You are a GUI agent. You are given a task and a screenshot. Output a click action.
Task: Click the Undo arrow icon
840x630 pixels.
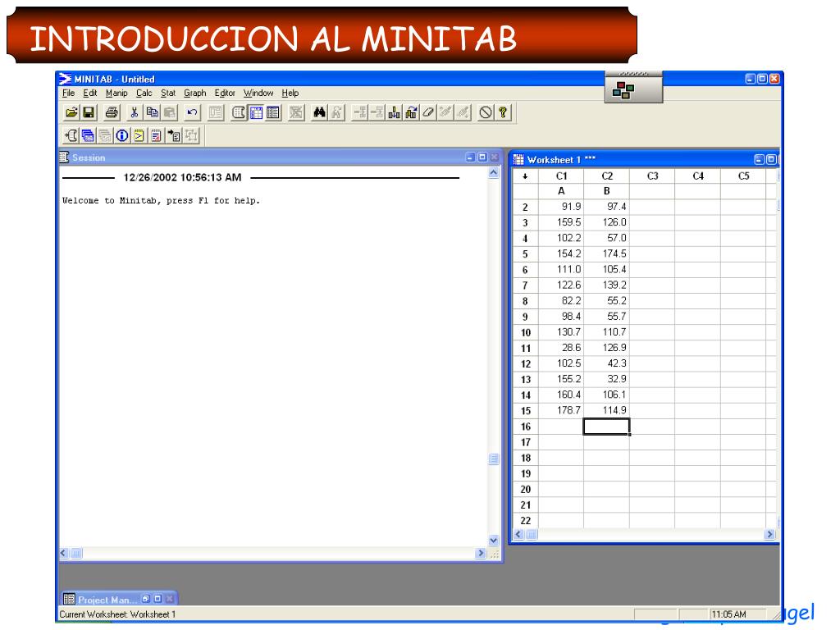[192, 112]
